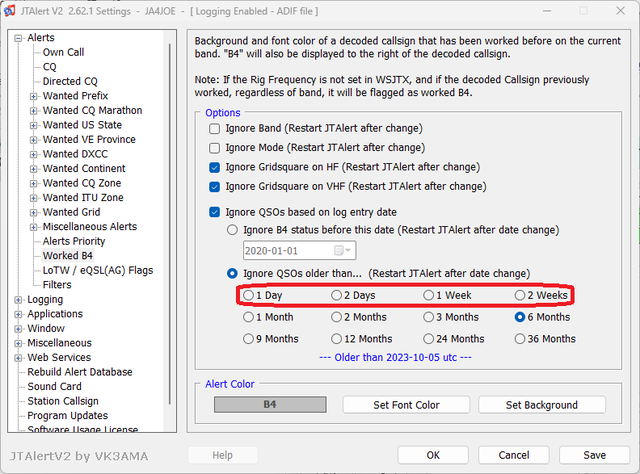640x474 pixels.
Task: Choose the 36 Months option
Action: [520, 338]
